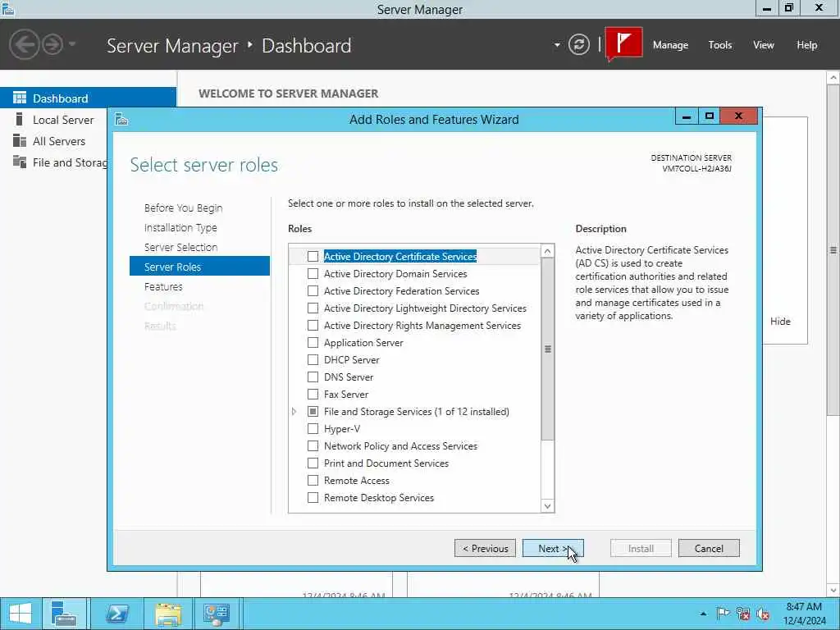840x630 pixels.
Task: Check the DHCP Server role
Action: pos(313,359)
